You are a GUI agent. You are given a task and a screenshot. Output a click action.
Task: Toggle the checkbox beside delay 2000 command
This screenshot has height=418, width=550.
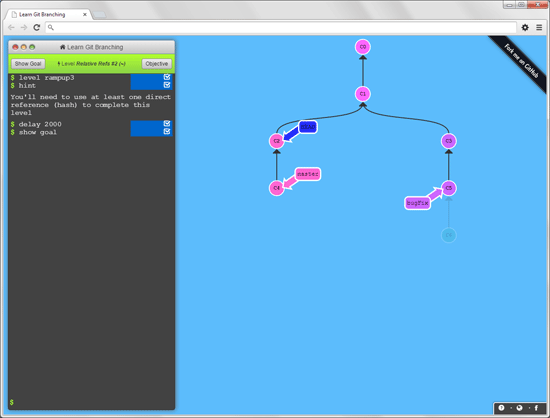(167, 123)
